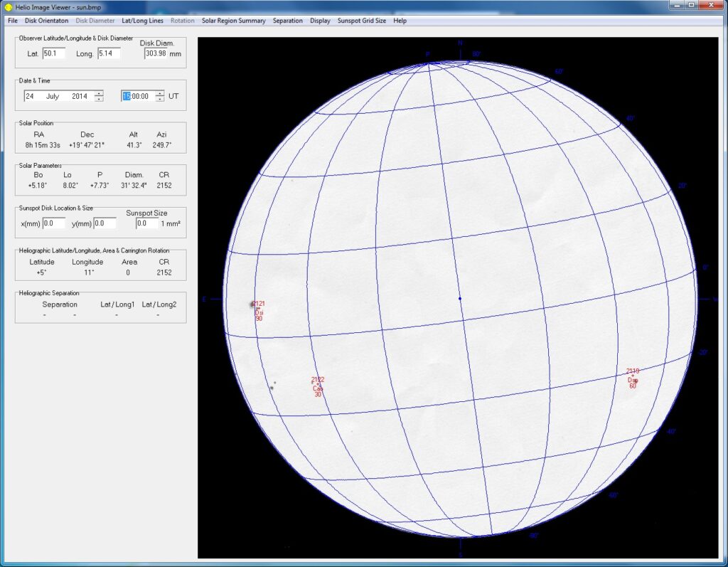Click the x(mm) sunspot location field

click(53, 223)
